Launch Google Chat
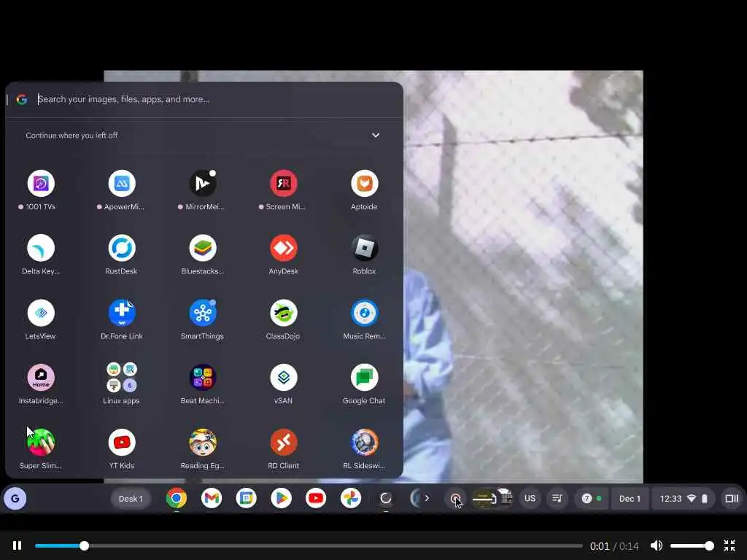 [365, 378]
